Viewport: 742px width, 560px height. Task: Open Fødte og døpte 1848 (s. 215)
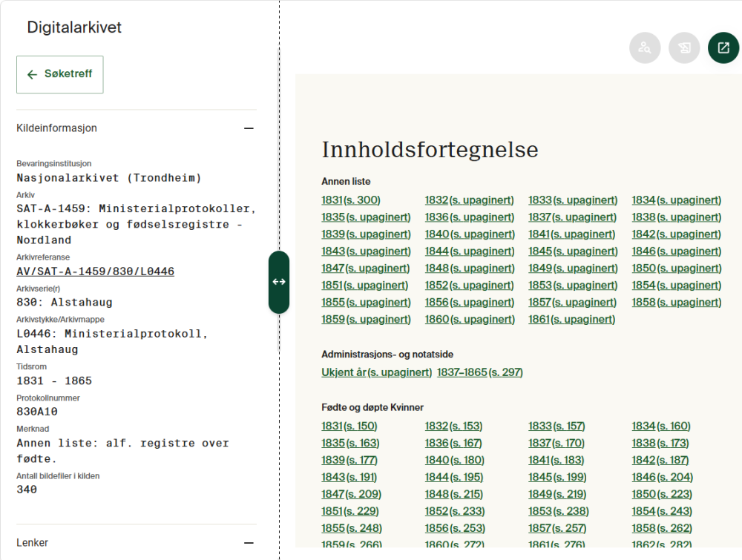click(453, 494)
